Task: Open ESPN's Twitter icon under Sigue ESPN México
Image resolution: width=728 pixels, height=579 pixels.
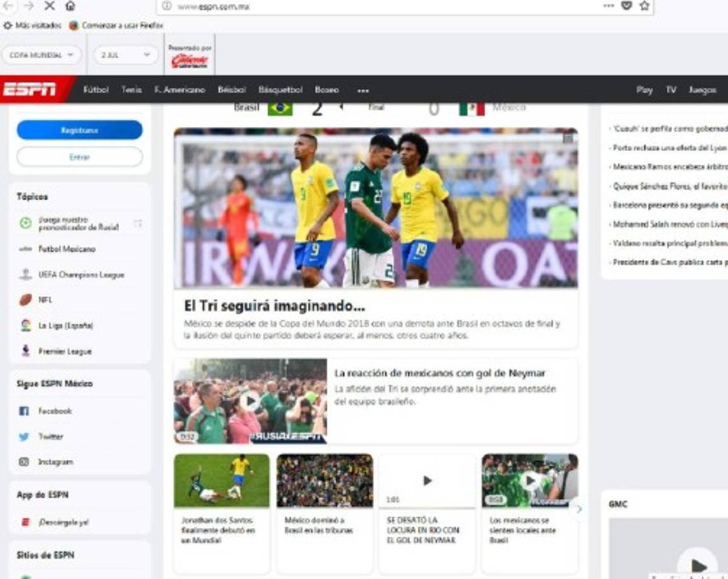Action: pos(25,436)
